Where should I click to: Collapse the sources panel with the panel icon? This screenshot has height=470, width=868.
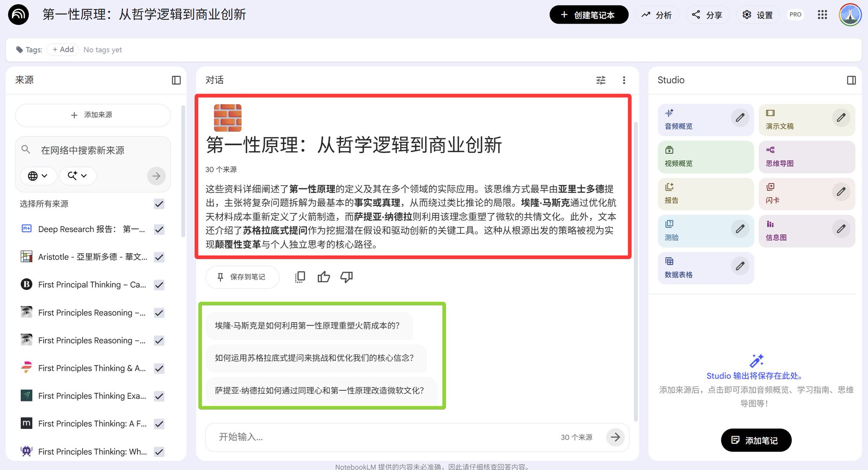click(x=176, y=80)
